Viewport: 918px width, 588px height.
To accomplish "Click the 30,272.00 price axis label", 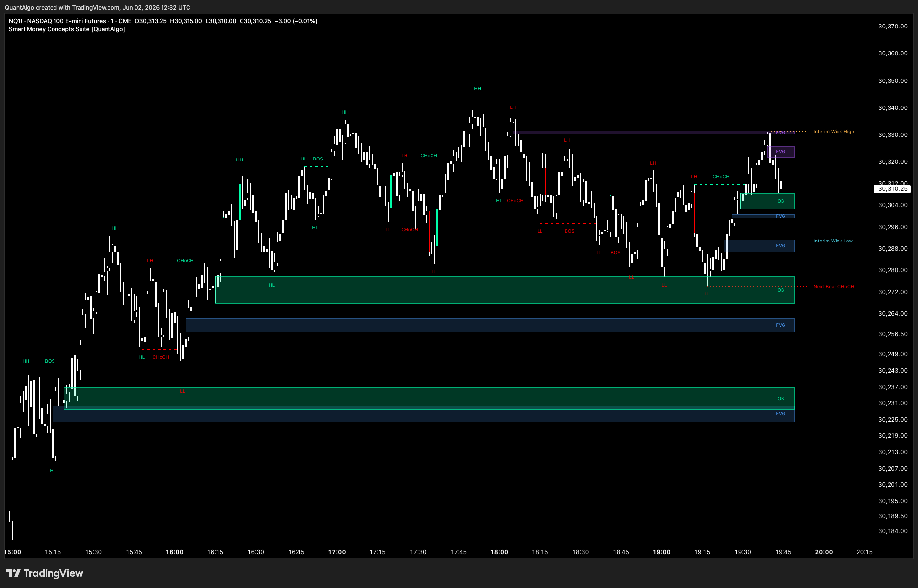I will [x=892, y=292].
